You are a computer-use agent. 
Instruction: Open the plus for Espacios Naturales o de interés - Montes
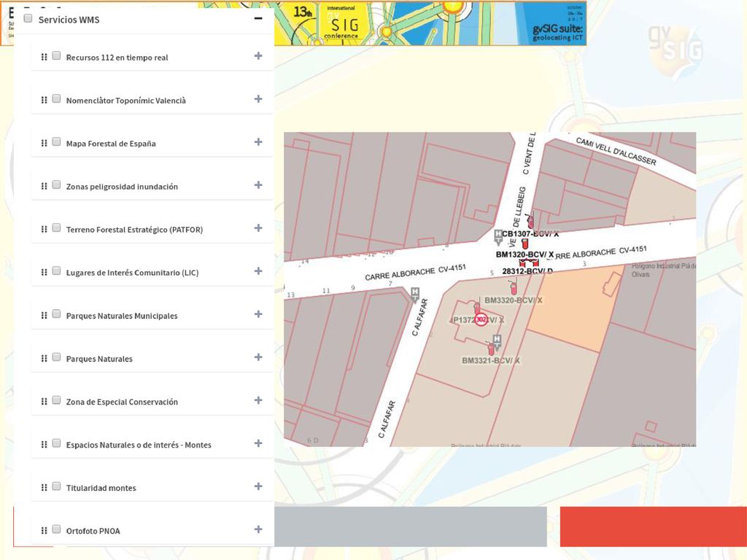click(x=258, y=443)
